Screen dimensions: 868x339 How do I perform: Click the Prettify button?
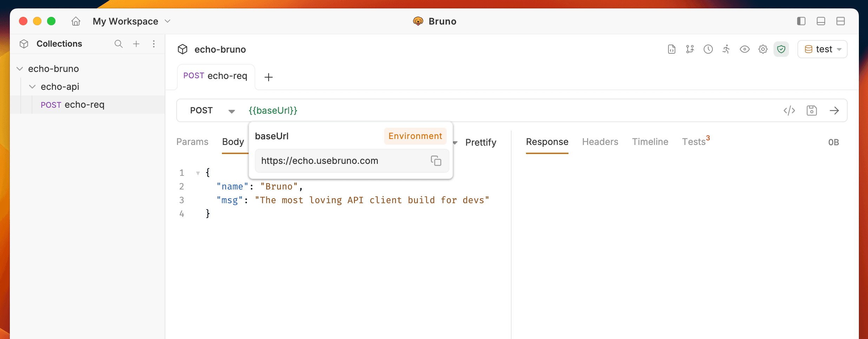click(x=480, y=142)
